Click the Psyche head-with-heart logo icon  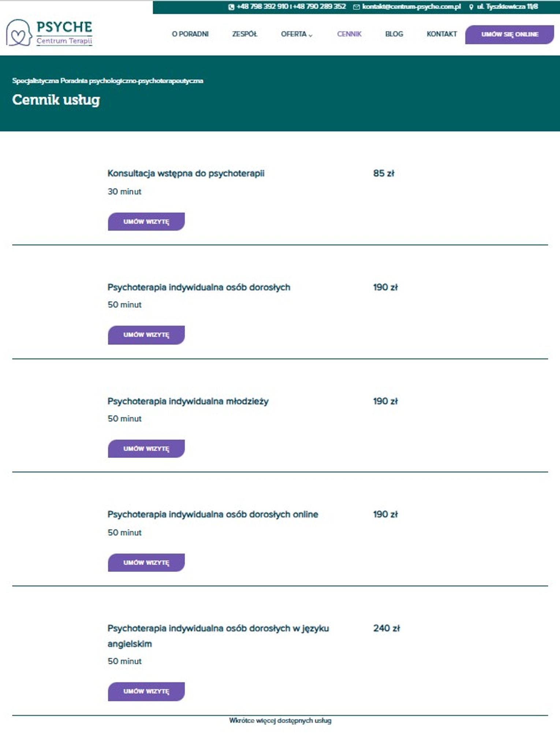tap(18, 33)
